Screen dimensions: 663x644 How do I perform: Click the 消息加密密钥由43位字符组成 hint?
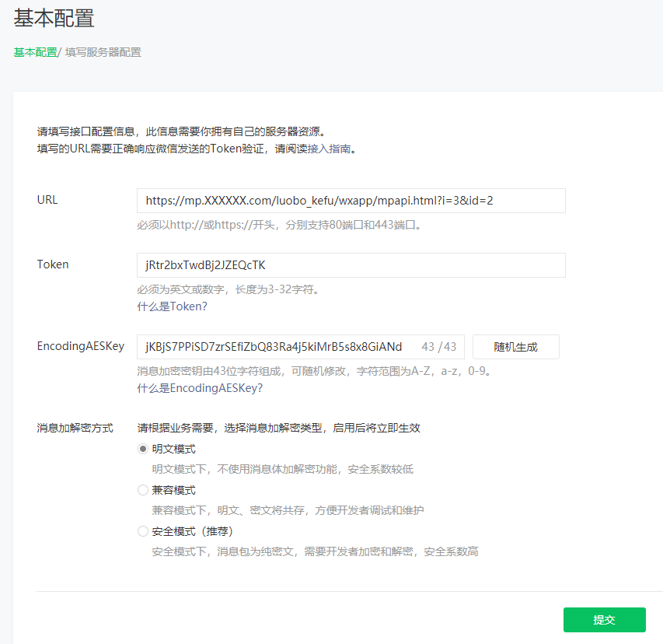coord(314,371)
